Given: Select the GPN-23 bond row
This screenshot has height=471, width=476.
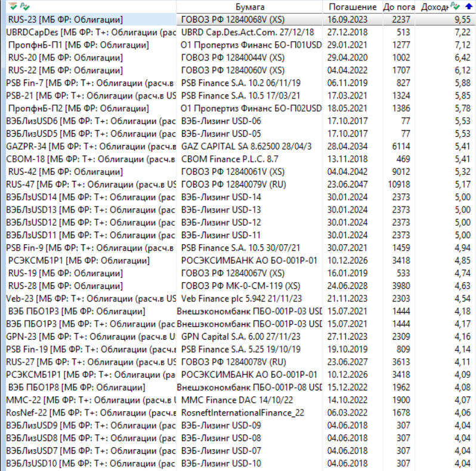Looking at the screenshot, I should [89, 337].
